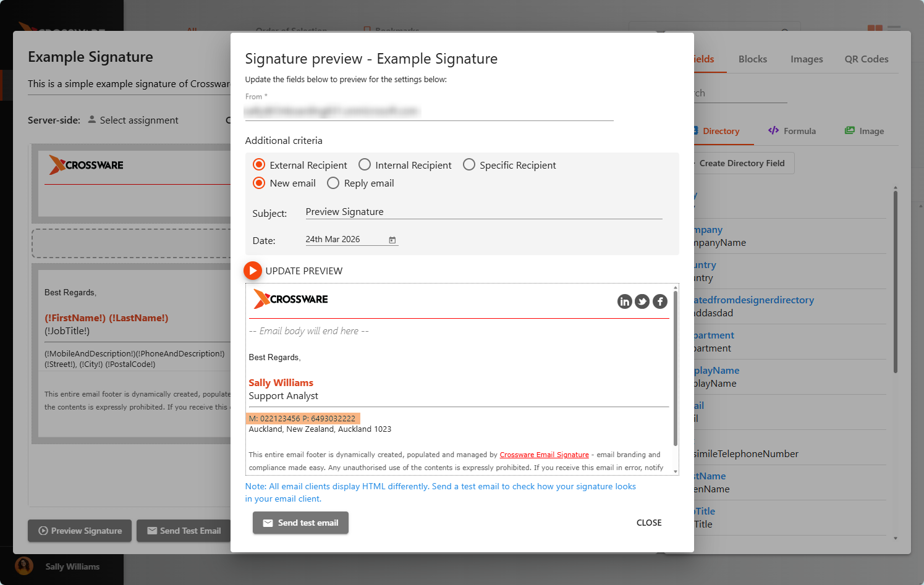Open the date picker calendar icon

[392, 240]
